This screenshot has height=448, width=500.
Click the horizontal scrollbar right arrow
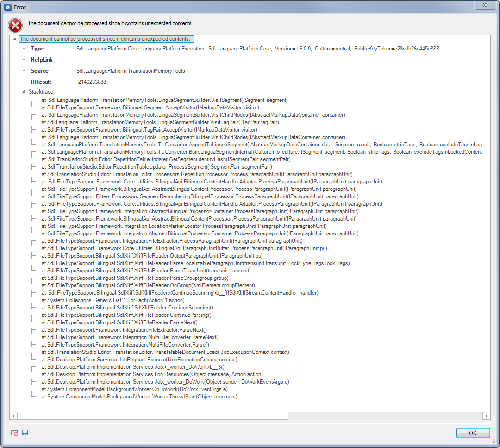[486, 416]
